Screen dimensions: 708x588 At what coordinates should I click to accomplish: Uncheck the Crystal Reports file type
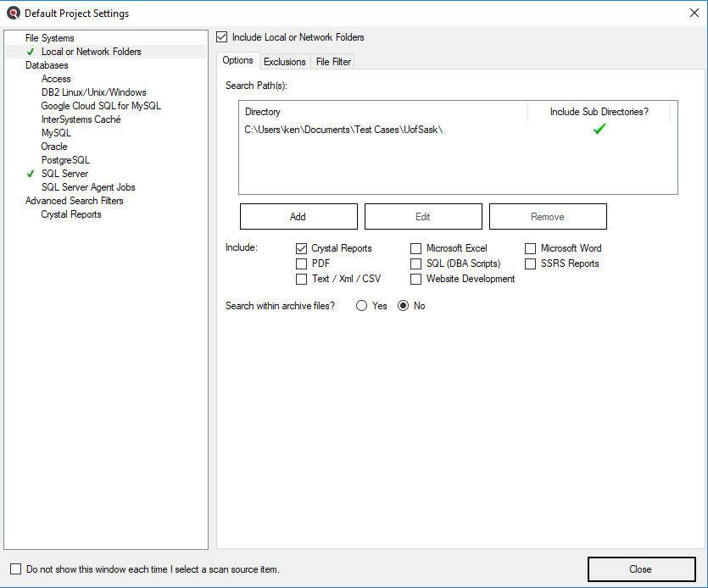[301, 248]
